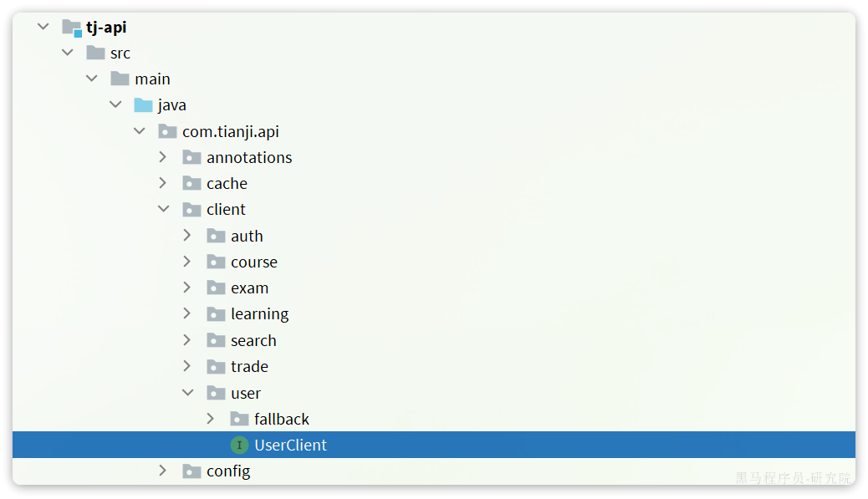
Task: Click the com.tianji.api package icon
Action: click(x=167, y=132)
